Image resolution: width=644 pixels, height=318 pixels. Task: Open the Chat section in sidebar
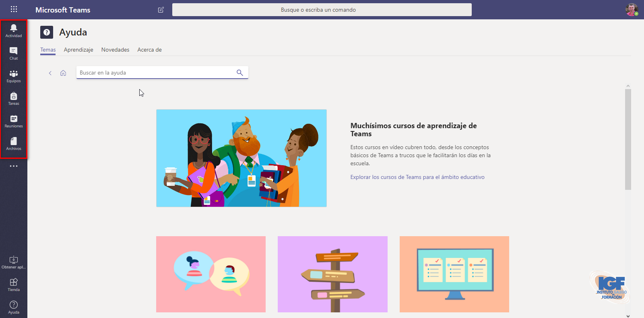pos(14,53)
